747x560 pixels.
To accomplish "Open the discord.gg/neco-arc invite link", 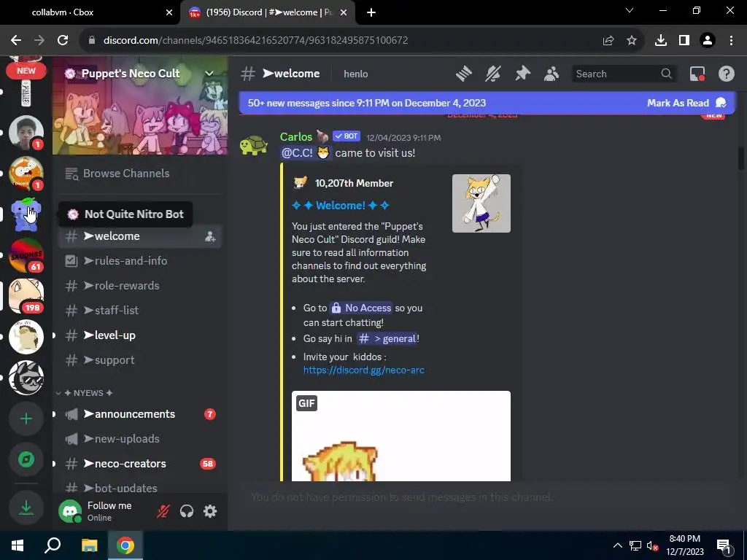I will (363, 370).
